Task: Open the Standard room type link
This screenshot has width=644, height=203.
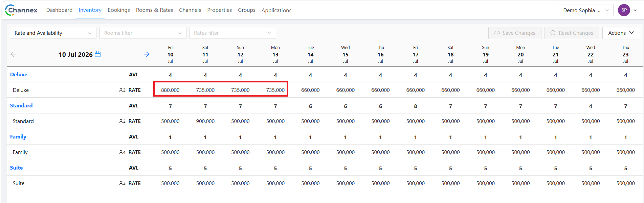Action: pos(21,106)
